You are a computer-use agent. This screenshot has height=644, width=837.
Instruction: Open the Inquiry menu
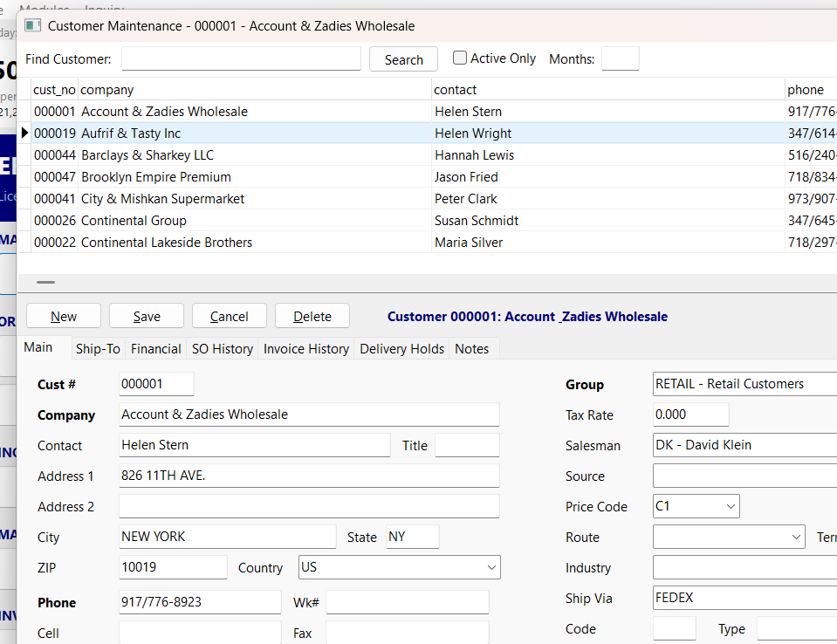click(x=104, y=3)
